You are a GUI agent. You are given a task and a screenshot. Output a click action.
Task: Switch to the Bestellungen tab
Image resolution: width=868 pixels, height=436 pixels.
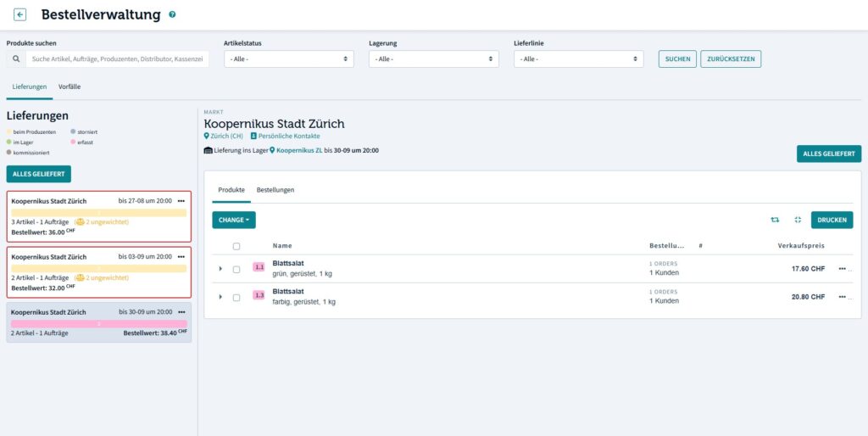tap(275, 190)
